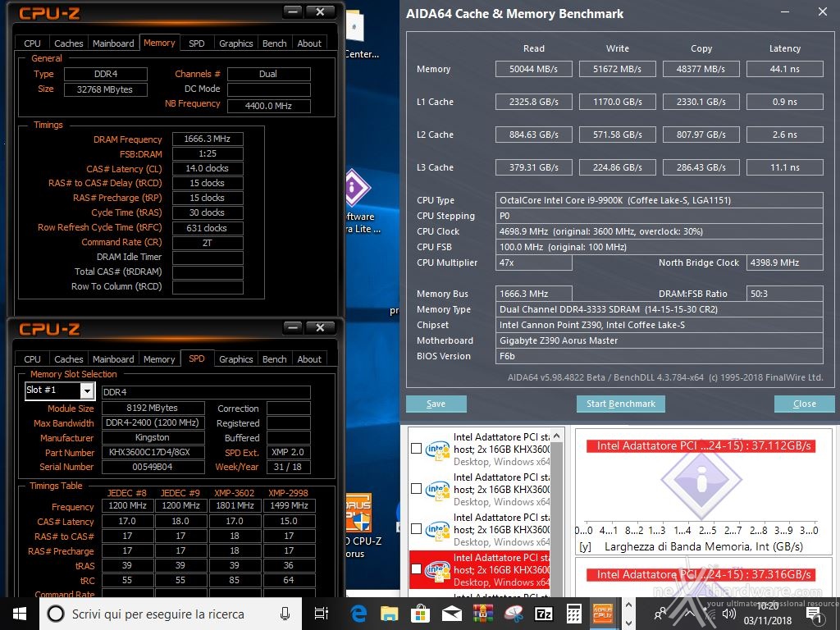This screenshot has width=840, height=630.
Task: Open the Slot #1 memory slot dropdown
Action: pos(87,391)
